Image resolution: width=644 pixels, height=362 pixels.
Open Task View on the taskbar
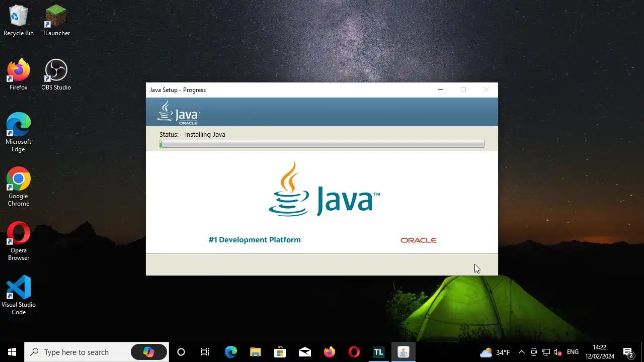205,352
